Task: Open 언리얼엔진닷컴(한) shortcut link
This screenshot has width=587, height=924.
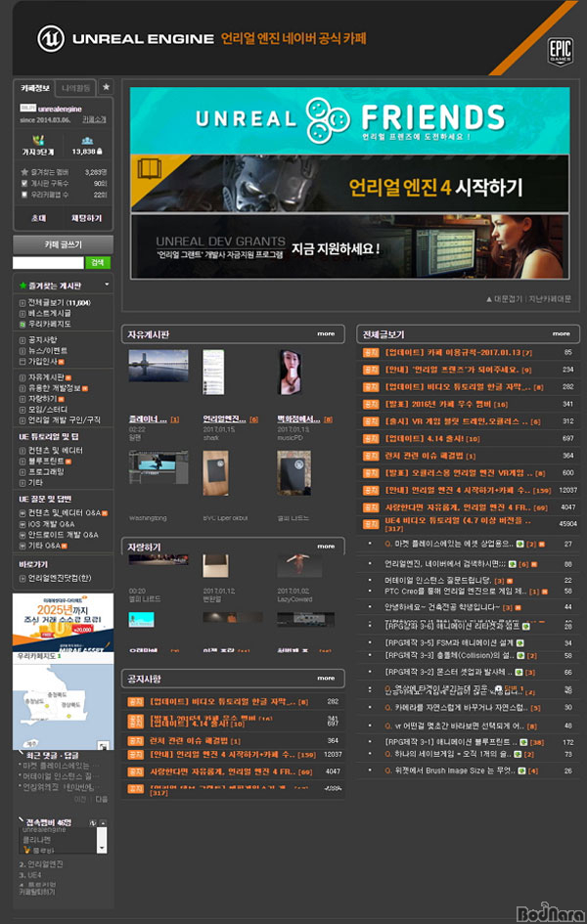Action: 60,578
